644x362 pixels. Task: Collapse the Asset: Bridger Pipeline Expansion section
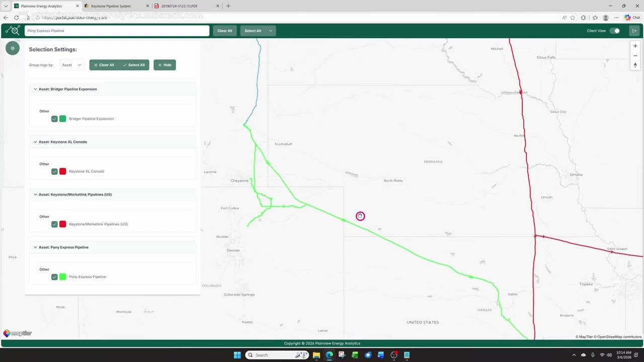(x=35, y=89)
